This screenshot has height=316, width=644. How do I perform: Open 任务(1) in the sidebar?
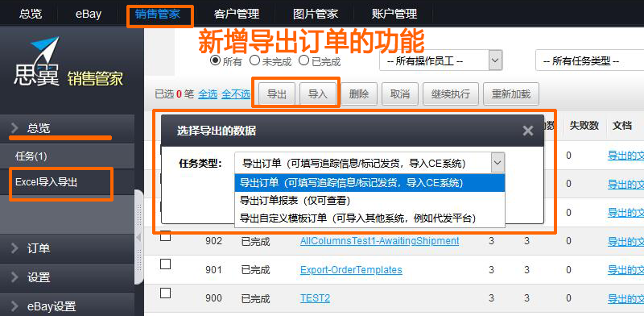(x=67, y=156)
